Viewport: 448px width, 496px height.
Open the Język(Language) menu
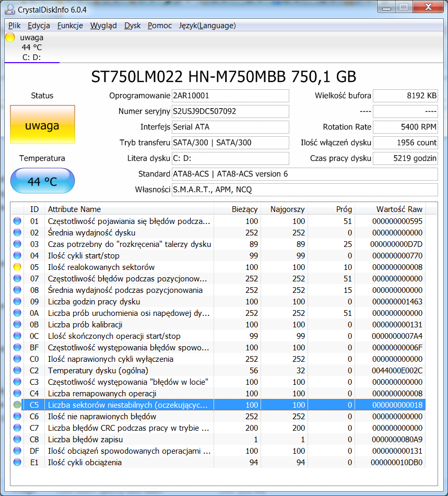[x=207, y=26]
